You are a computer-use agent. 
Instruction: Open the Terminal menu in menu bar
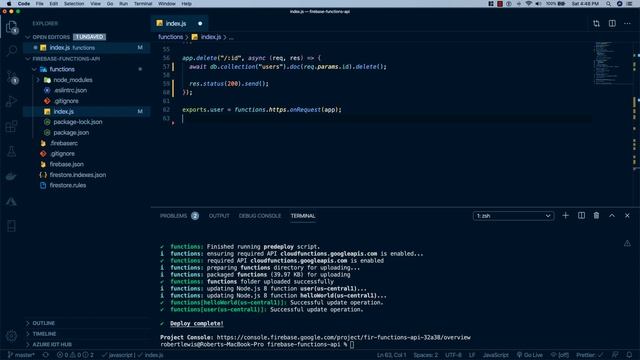pos(142,4)
